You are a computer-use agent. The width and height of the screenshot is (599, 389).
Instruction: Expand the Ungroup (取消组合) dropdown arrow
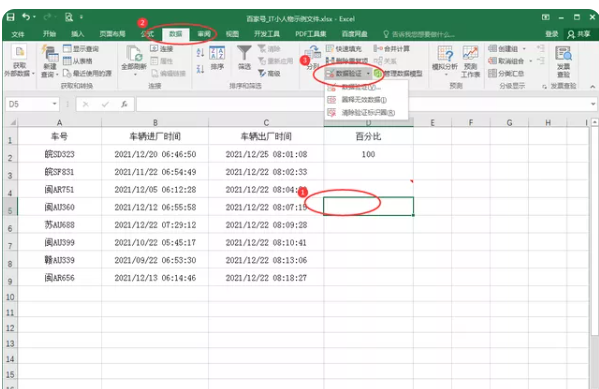(530, 61)
